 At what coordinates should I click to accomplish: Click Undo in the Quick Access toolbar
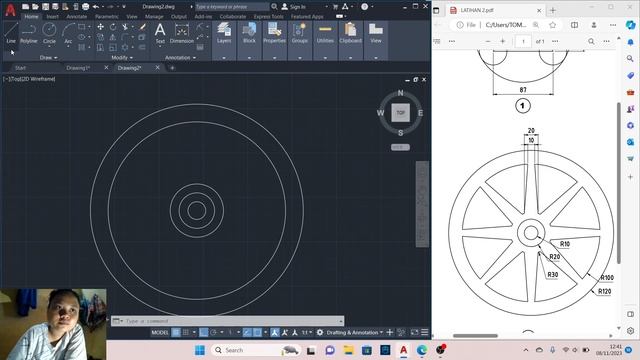point(96,7)
